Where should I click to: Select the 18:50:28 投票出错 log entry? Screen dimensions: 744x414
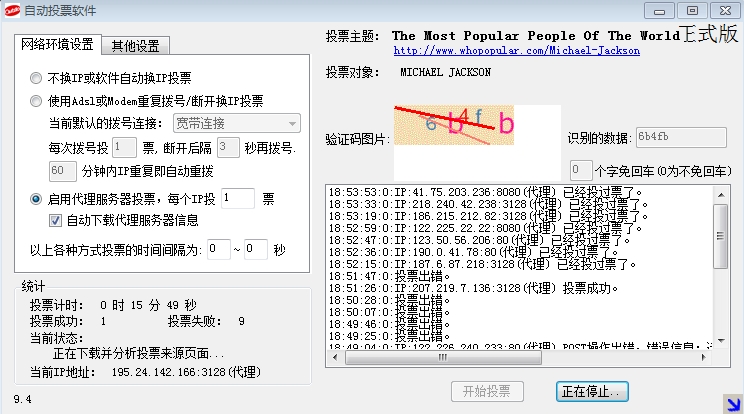tap(389, 300)
